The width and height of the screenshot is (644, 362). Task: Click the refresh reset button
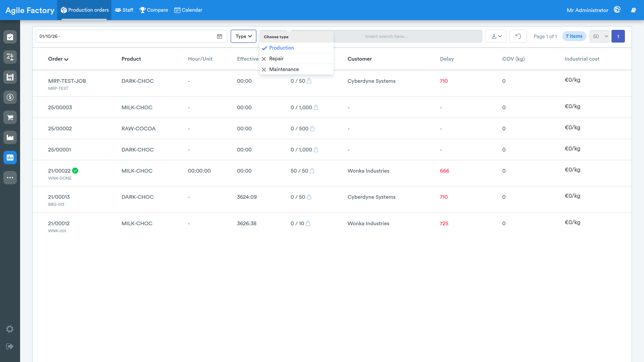(518, 36)
